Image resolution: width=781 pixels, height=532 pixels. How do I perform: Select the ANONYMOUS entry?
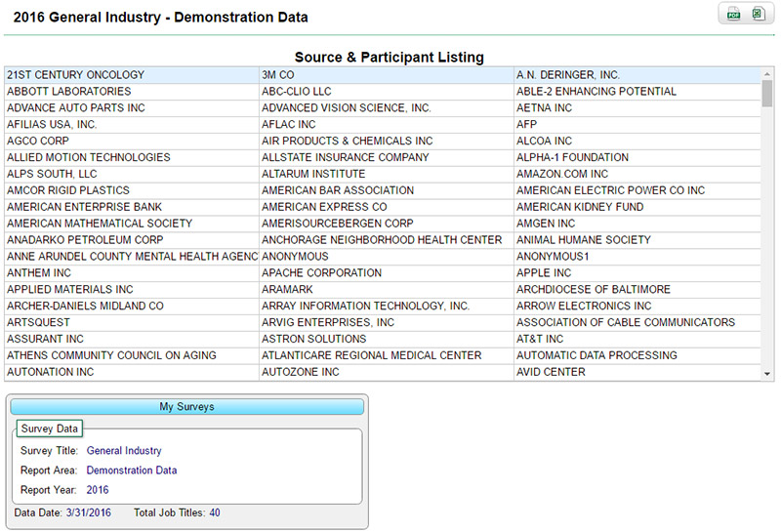click(387, 256)
